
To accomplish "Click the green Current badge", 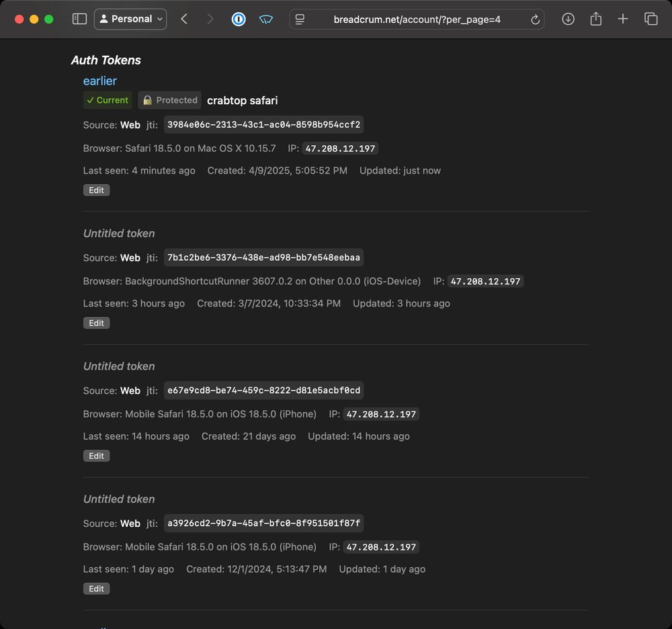I will click(x=108, y=100).
